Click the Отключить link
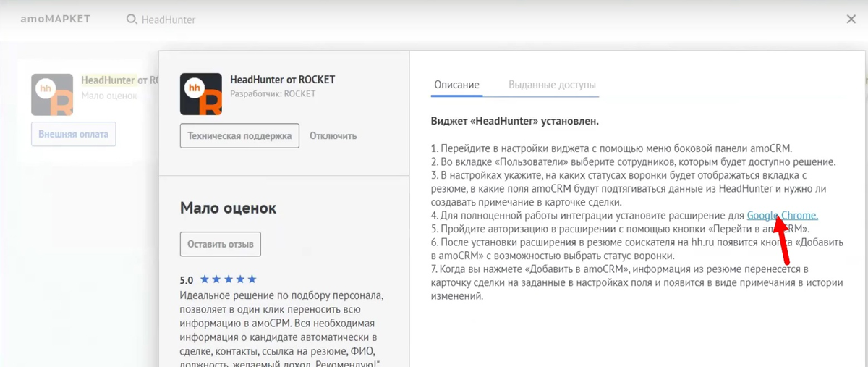868x367 pixels. click(333, 135)
